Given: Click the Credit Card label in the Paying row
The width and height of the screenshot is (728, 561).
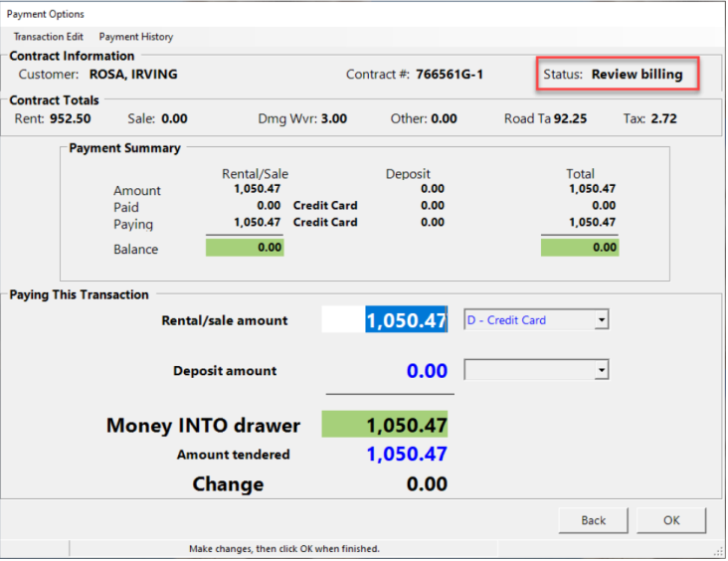Looking at the screenshot, I should click(x=325, y=222).
